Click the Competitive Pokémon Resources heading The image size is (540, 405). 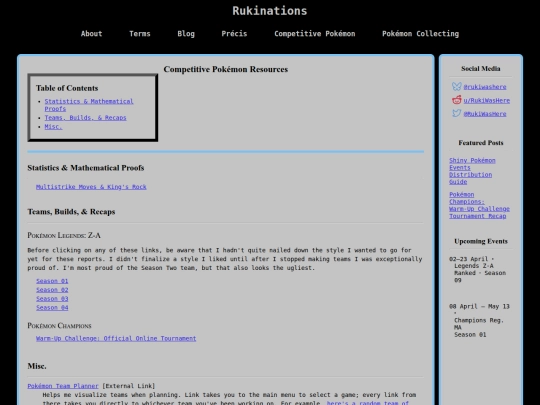tap(226, 69)
